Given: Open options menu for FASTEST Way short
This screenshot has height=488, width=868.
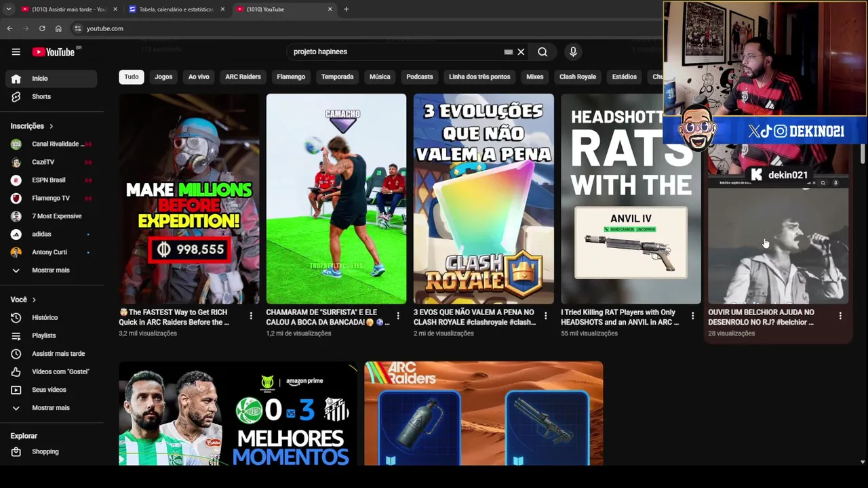Looking at the screenshot, I should pos(251,316).
